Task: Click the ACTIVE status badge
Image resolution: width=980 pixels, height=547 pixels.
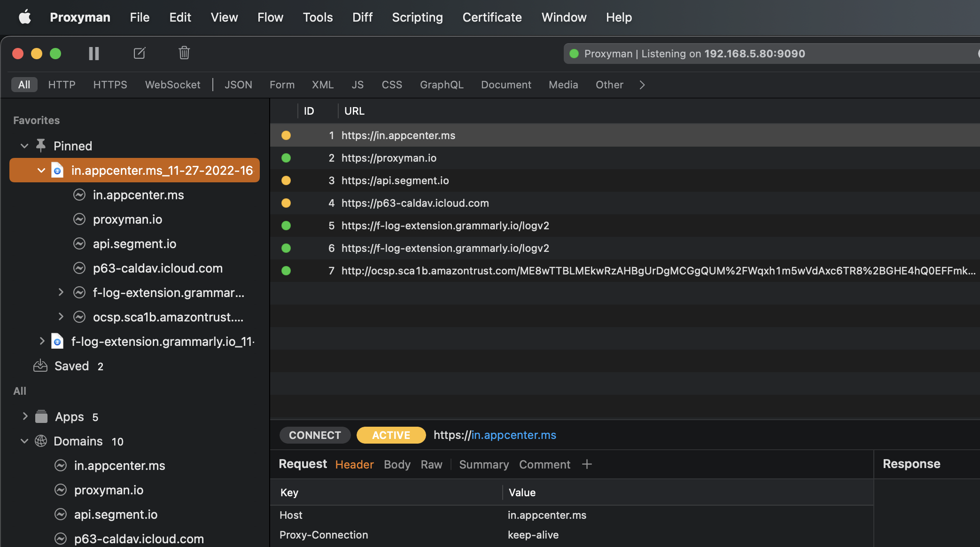Action: click(x=391, y=435)
